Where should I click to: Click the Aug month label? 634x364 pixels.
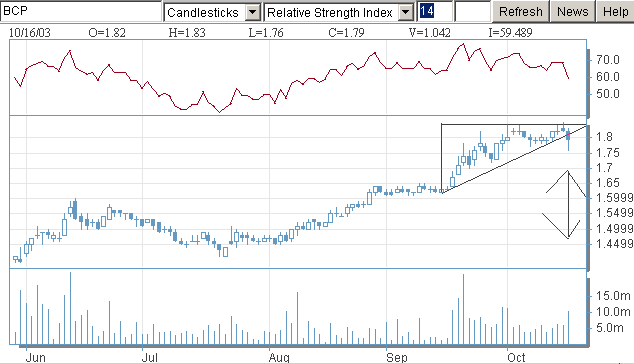click(279, 358)
